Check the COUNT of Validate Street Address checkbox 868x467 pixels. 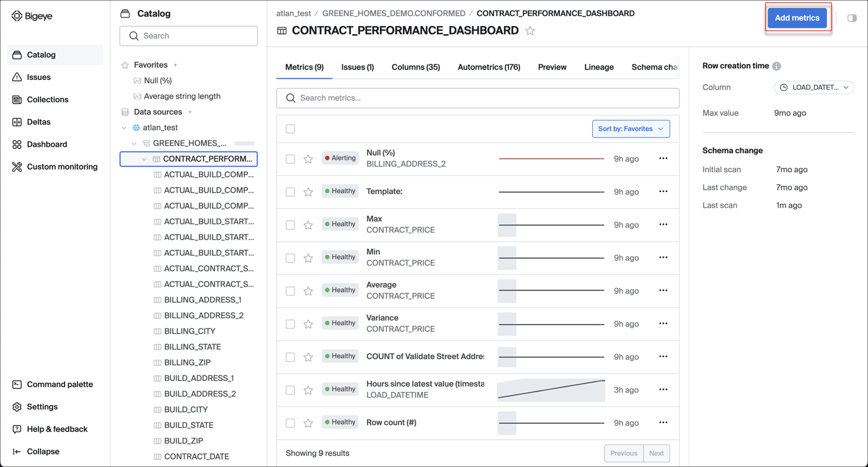[x=290, y=357]
